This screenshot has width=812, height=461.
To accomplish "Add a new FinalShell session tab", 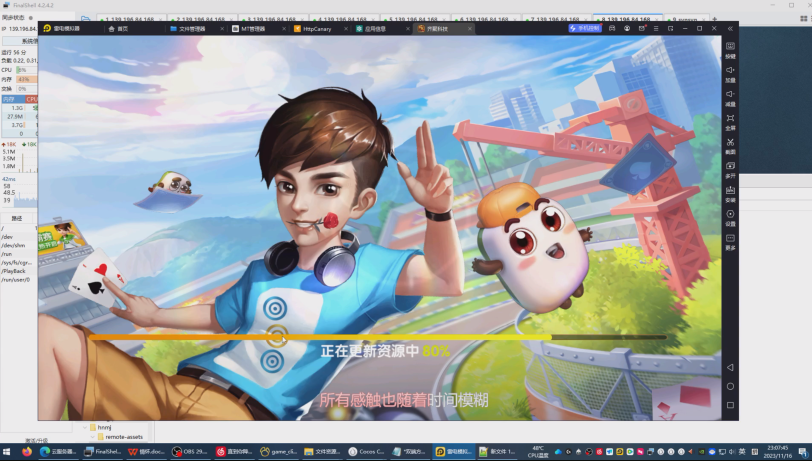I will point(715,19).
